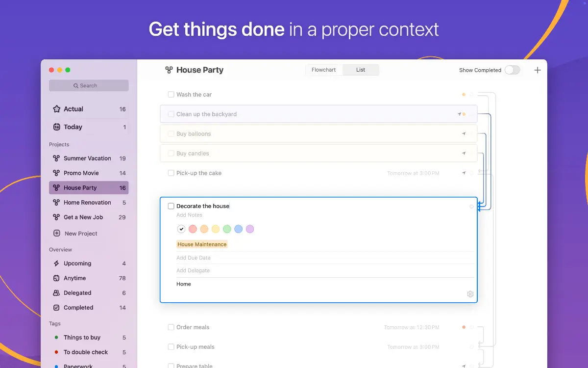Click the Completed checkmark icon in sidebar
Viewport: 588px width, 368px height.
pos(56,308)
